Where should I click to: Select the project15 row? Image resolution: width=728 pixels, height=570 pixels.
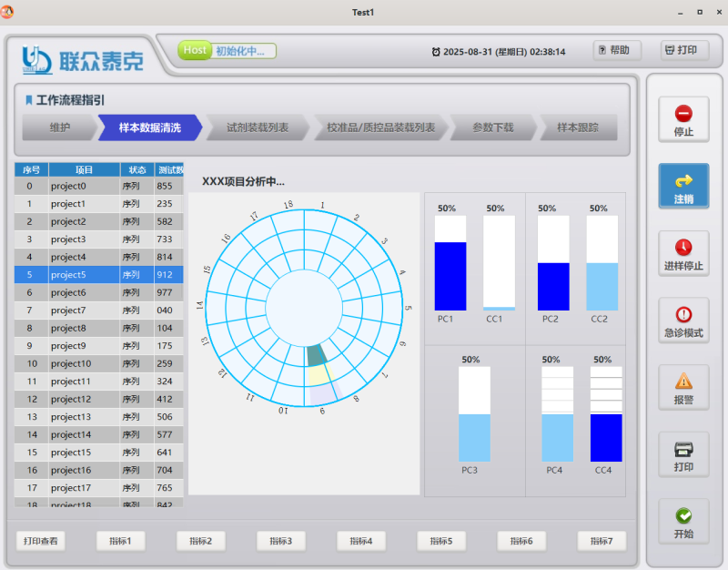(99, 453)
